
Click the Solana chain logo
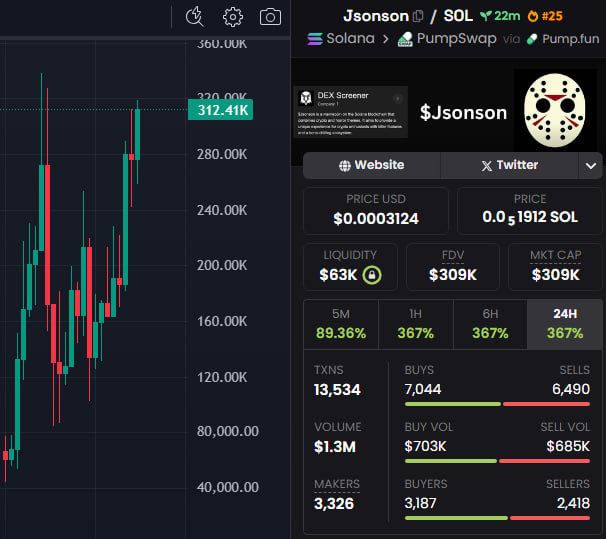click(315, 39)
